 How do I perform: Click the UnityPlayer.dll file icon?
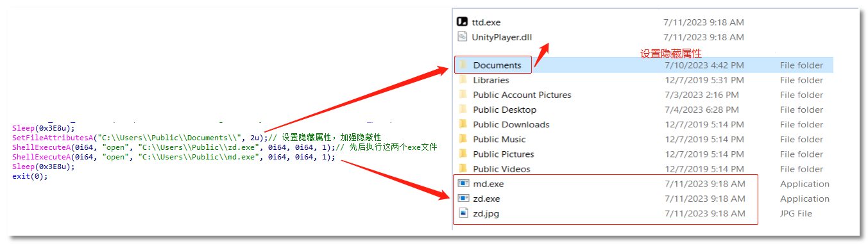(x=462, y=37)
